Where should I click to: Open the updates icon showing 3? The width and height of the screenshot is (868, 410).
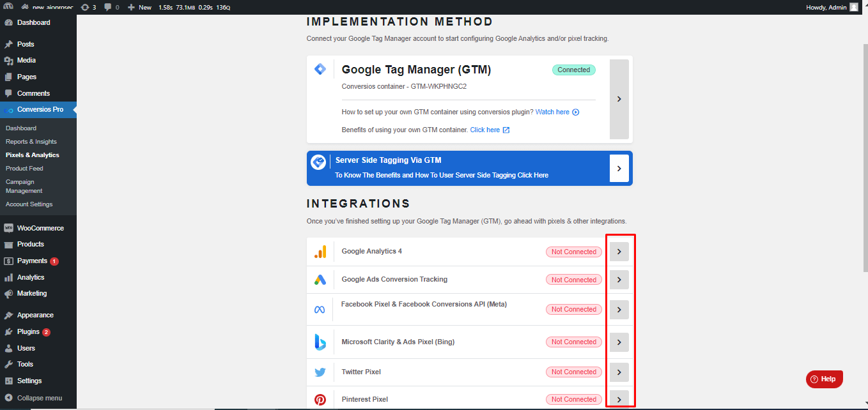coord(89,7)
